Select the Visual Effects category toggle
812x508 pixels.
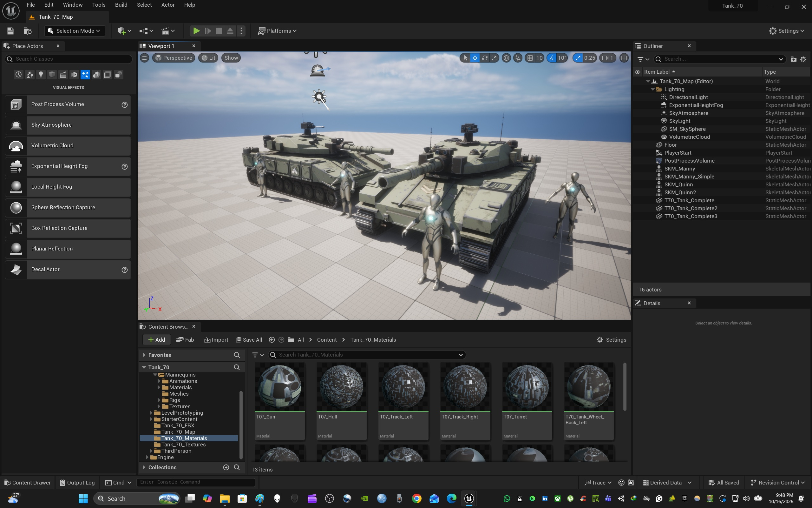(x=85, y=75)
